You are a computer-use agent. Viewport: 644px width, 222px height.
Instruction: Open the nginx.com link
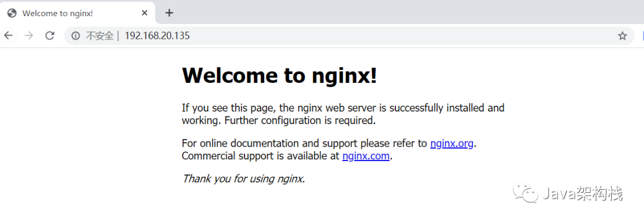pyautogui.click(x=366, y=156)
